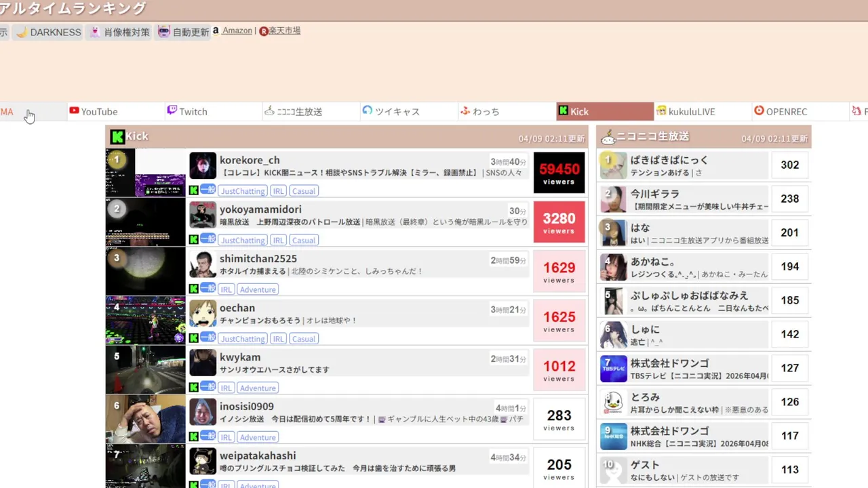Switch to the OPENREC tab
The width and height of the screenshot is (868, 488).
point(800,112)
